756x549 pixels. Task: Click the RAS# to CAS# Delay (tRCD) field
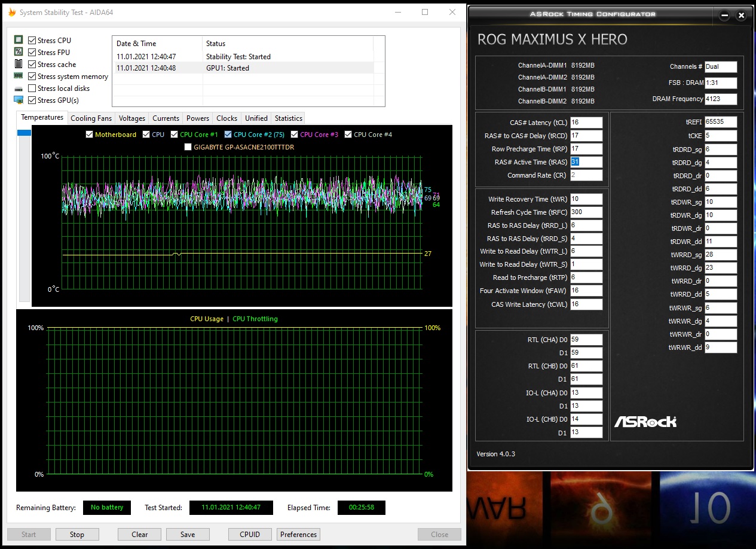click(586, 136)
